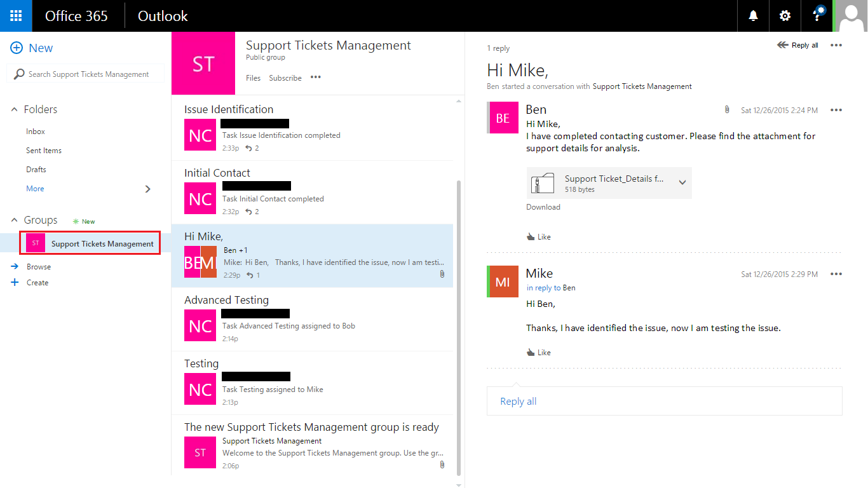
Task: Open the group Files link
Action: pos(253,78)
